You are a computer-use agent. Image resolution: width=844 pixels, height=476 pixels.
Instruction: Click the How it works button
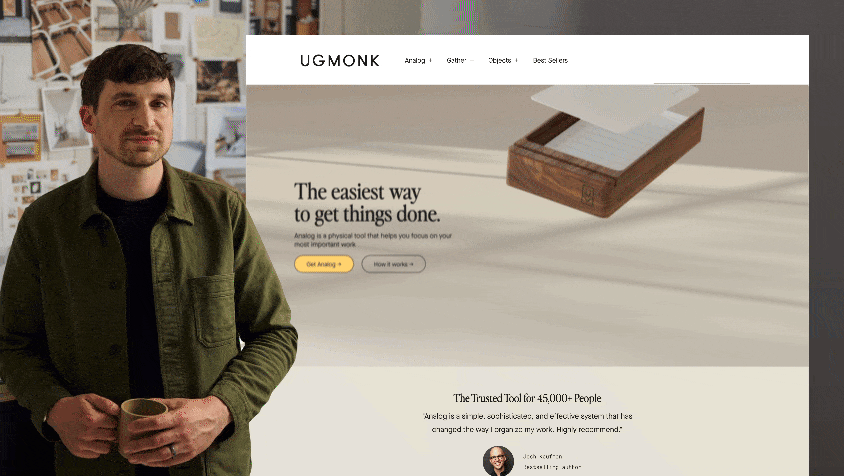click(393, 264)
